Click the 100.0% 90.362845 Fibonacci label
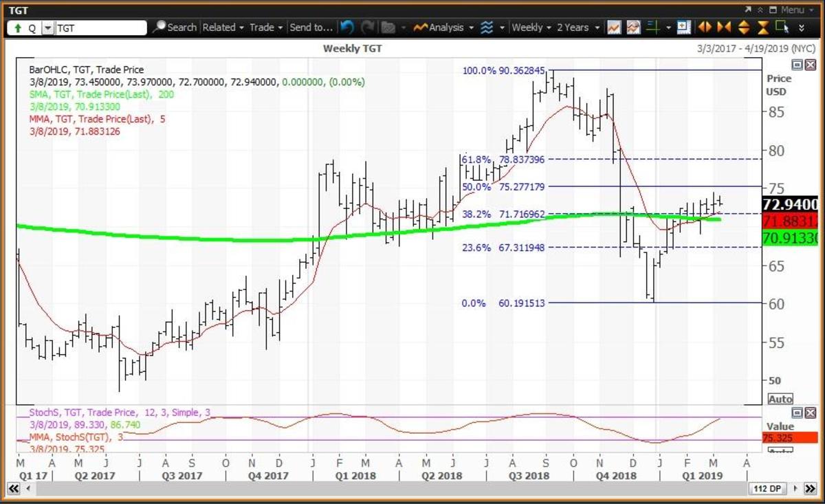 (504, 70)
